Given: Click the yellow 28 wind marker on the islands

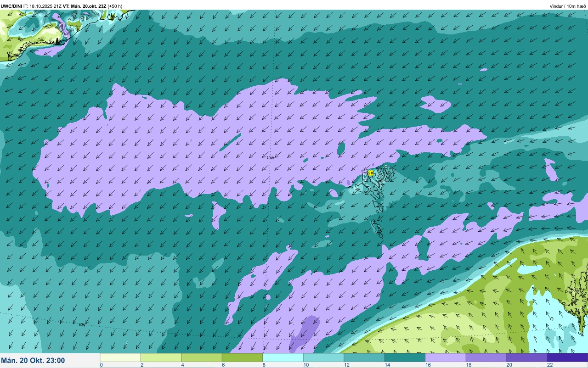Looking at the screenshot, I should pyautogui.click(x=370, y=173).
